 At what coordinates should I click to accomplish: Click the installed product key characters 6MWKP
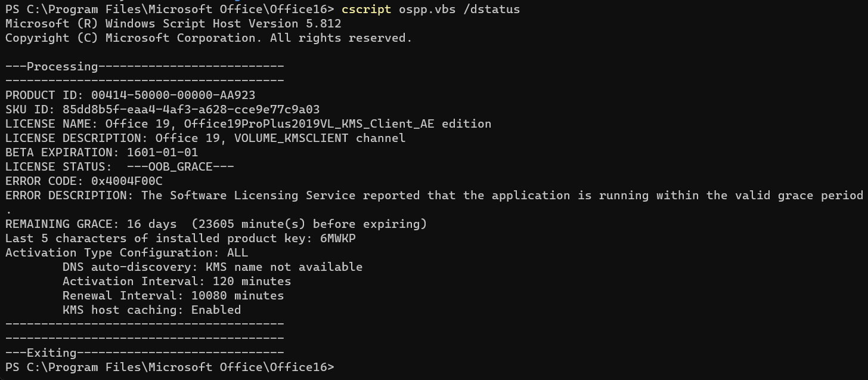[x=337, y=239]
